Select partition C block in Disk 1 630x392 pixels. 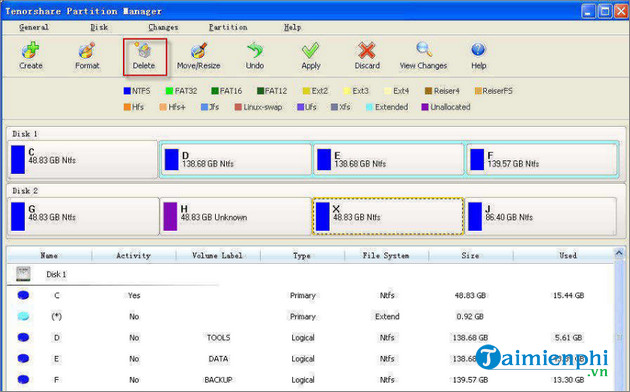point(83,159)
